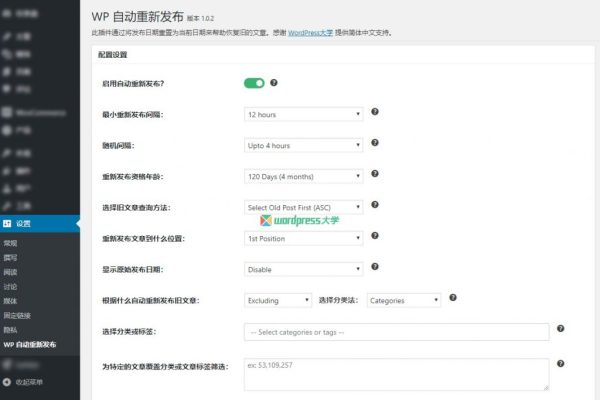The width and height of the screenshot is (600, 400).
Task: Open the 12 hours interval dropdown
Action: tap(305, 115)
